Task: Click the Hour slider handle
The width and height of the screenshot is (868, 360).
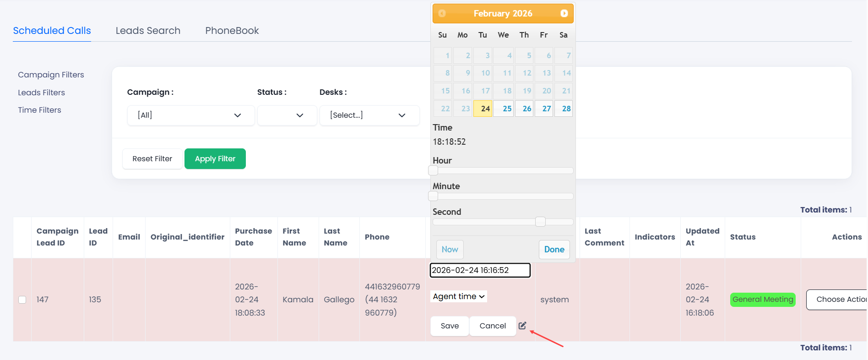Action: click(x=433, y=171)
